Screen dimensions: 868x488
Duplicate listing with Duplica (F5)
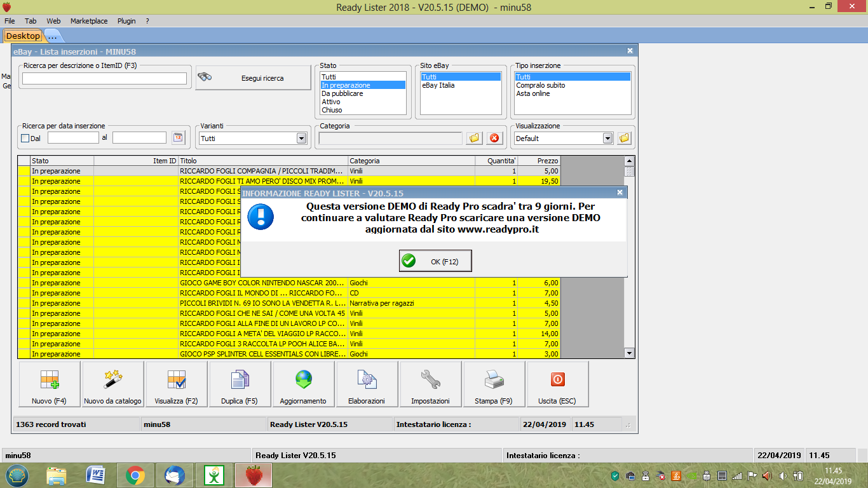pos(240,384)
